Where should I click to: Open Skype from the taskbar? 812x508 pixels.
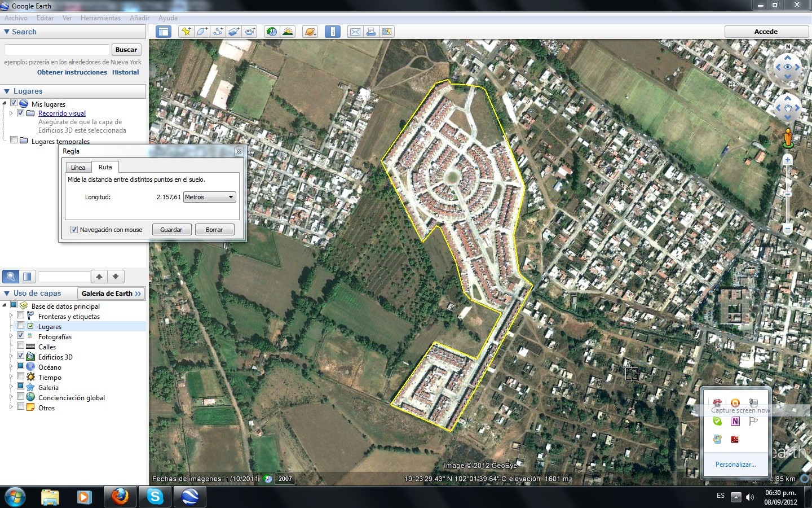[x=155, y=497]
